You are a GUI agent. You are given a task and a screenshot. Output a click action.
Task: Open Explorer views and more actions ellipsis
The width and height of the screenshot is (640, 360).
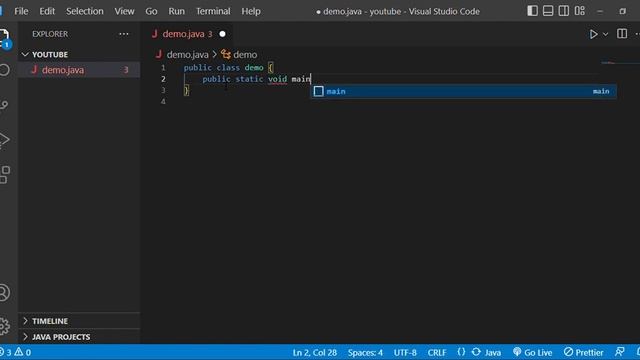124,34
